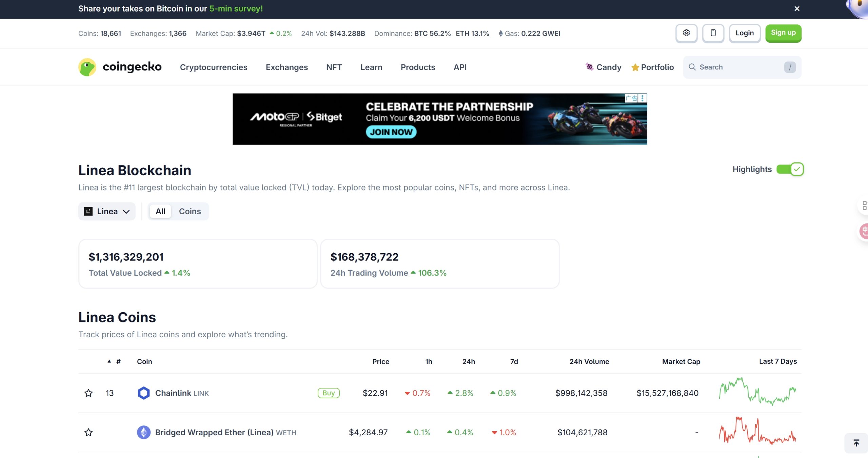Viewport: 868px width, 458px height.
Task: Sort by the 1h column header
Action: pos(429,361)
